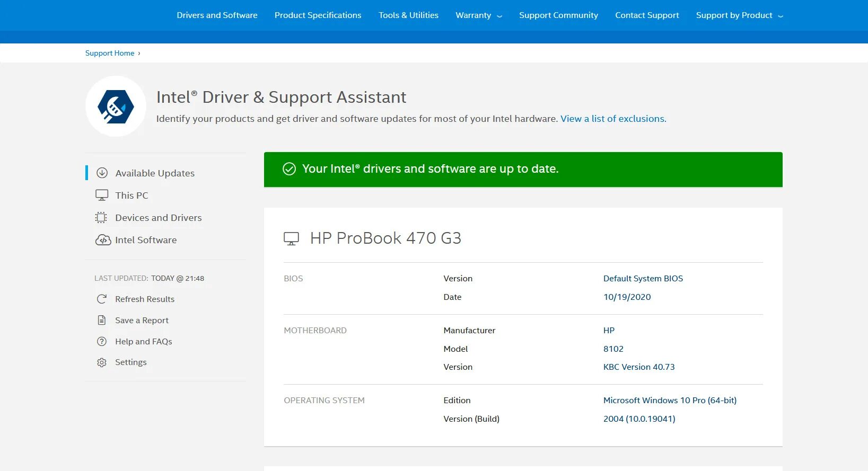Click the Save a Report document icon

[x=102, y=321]
